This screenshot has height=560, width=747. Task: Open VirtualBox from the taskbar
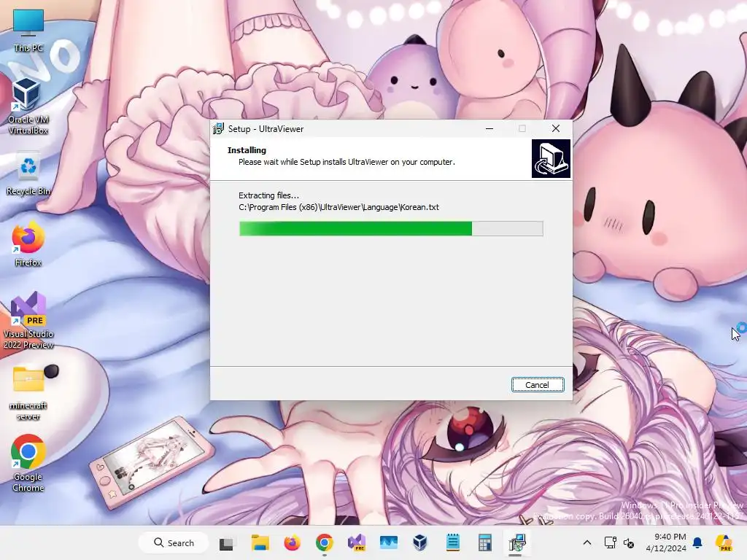click(420, 542)
